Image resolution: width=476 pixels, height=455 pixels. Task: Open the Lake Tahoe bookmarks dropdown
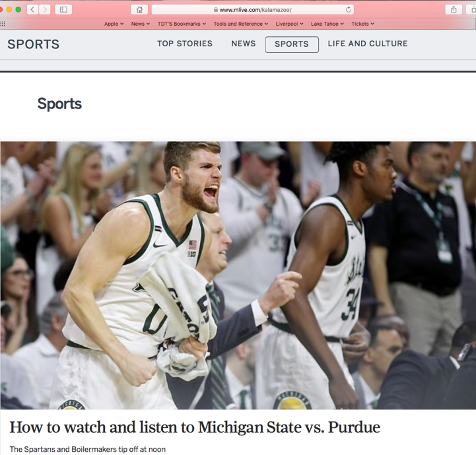click(x=327, y=24)
